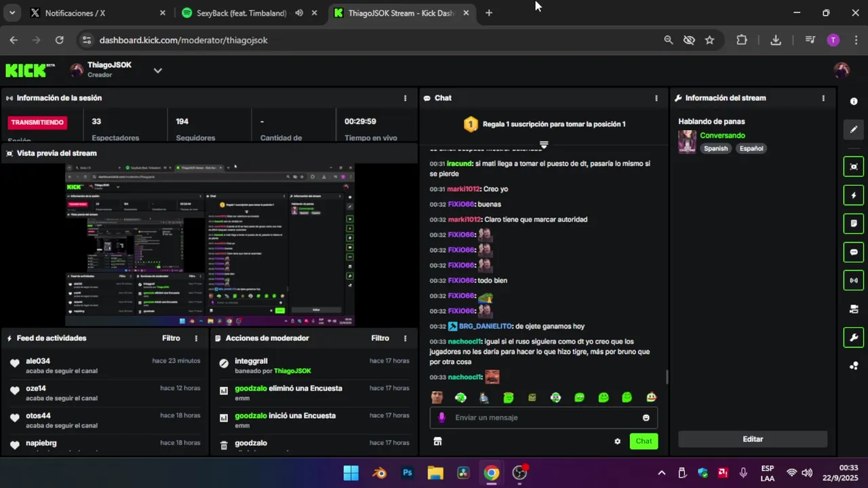Open the Chat panel three-dot menu

coord(656,98)
